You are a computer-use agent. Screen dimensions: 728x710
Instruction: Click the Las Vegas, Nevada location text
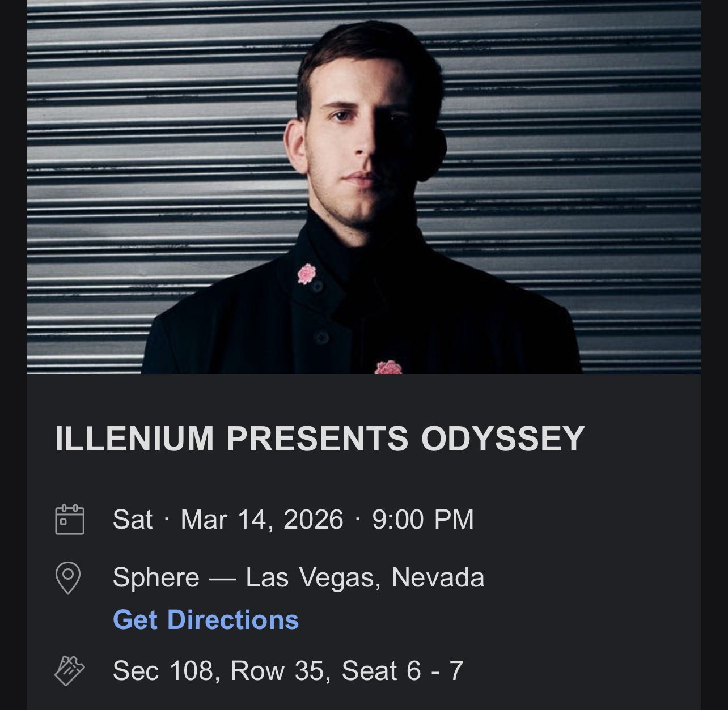pos(365,577)
